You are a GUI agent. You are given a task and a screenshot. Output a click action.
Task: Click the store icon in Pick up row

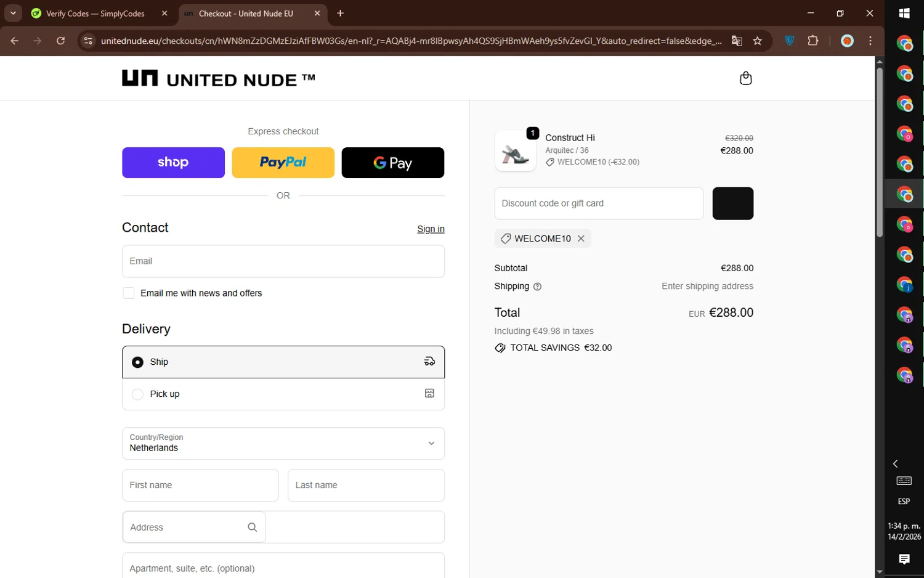[x=429, y=394]
